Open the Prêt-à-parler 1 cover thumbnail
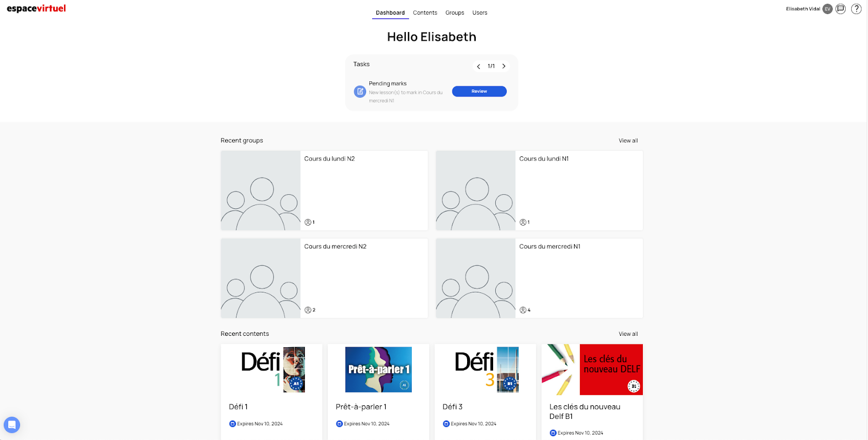The image size is (868, 440). 379,369
